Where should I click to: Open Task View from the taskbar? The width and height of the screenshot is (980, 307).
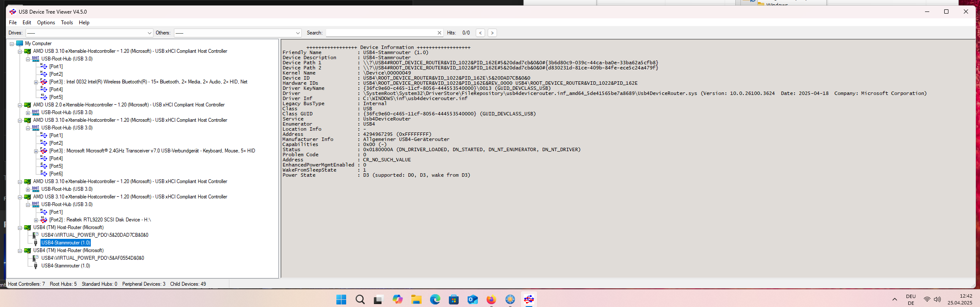pos(379,300)
